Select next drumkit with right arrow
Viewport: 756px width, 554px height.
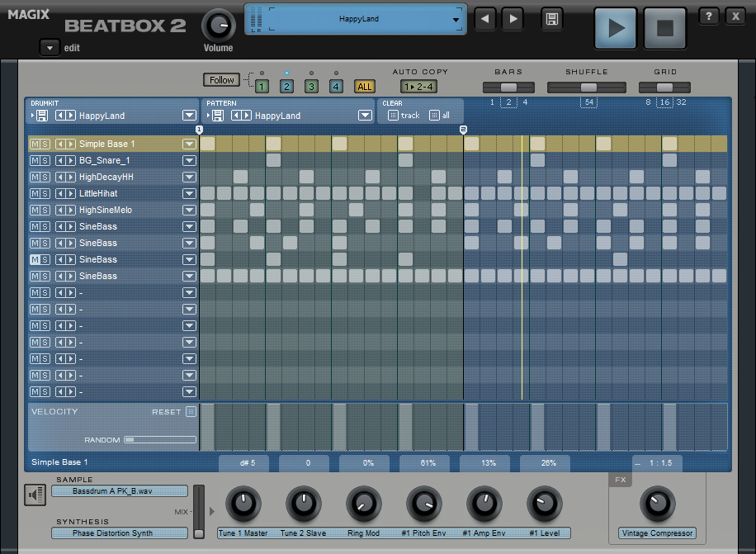pyautogui.click(x=70, y=116)
